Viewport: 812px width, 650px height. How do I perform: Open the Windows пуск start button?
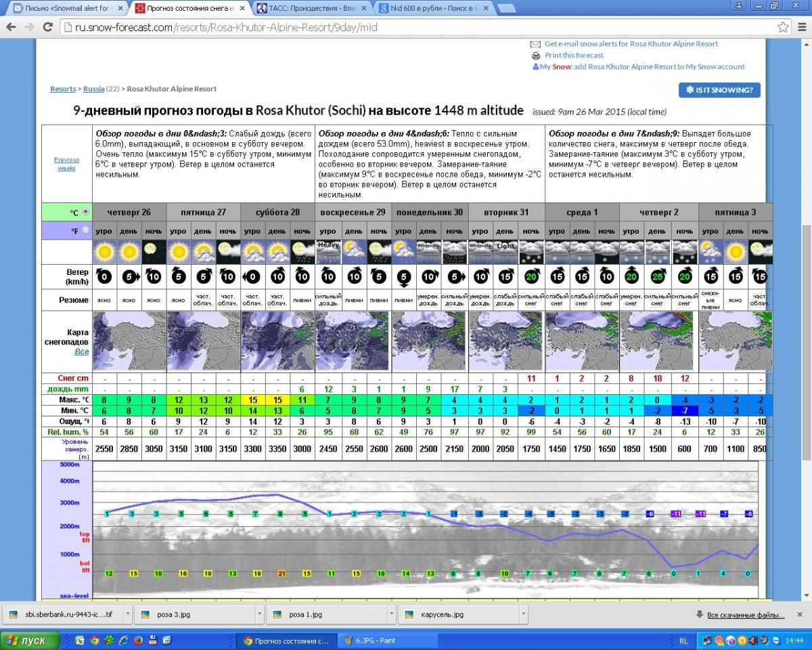point(29,641)
